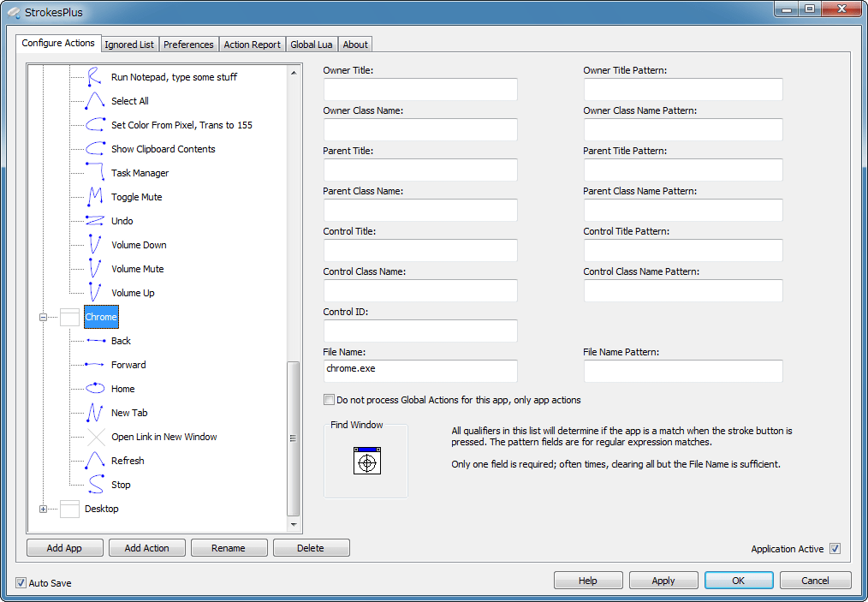868x602 pixels.
Task: Select the 'Task Manager' action label
Action: (x=140, y=173)
